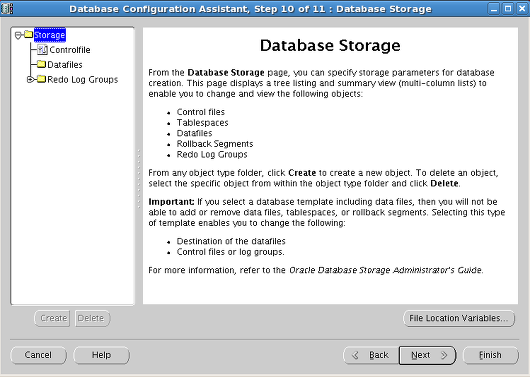Image resolution: width=530 pixels, height=377 pixels.
Task: Go Back to the previous step
Action: (371, 355)
